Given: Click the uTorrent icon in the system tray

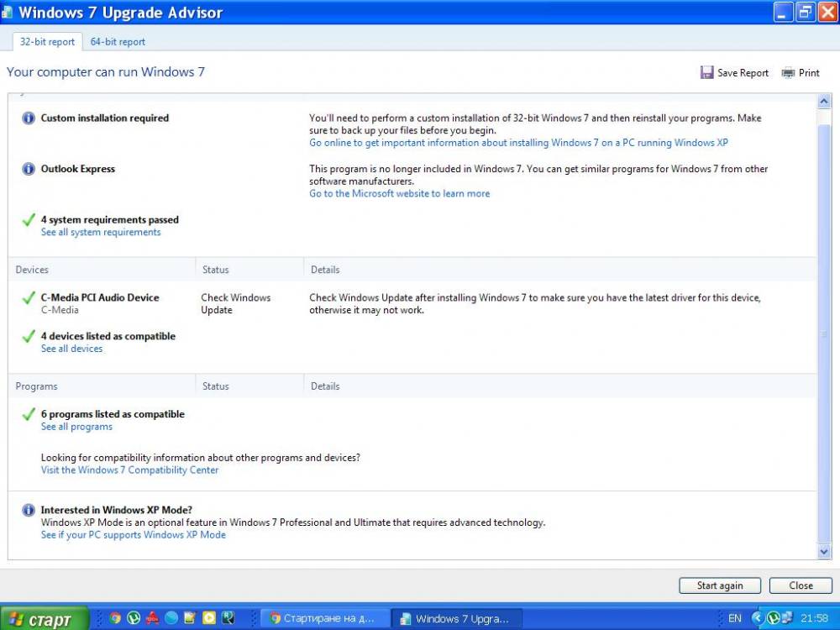Looking at the screenshot, I should pos(773,619).
